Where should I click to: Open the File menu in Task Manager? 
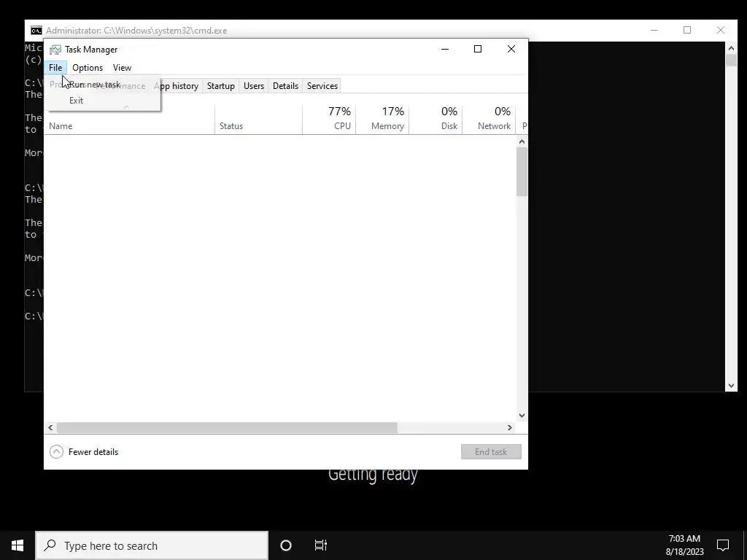[55, 68]
